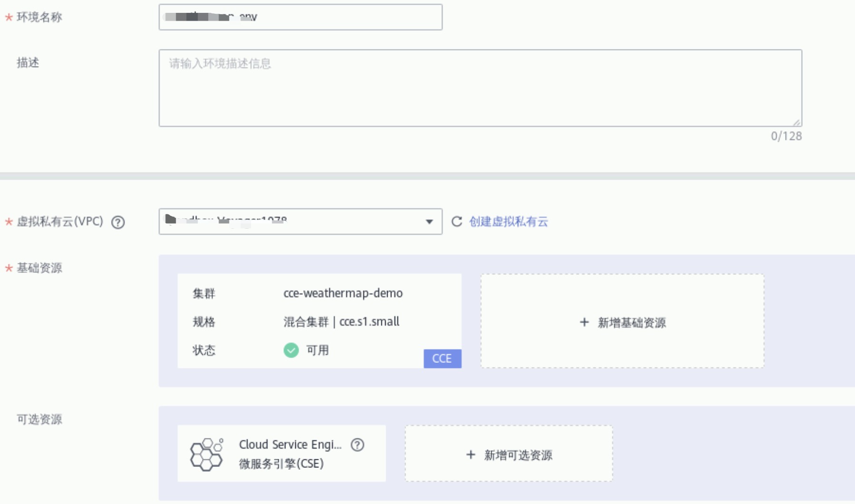Click the honeycomb CSE engine icon
Screen dimensions: 855x504
[206, 455]
